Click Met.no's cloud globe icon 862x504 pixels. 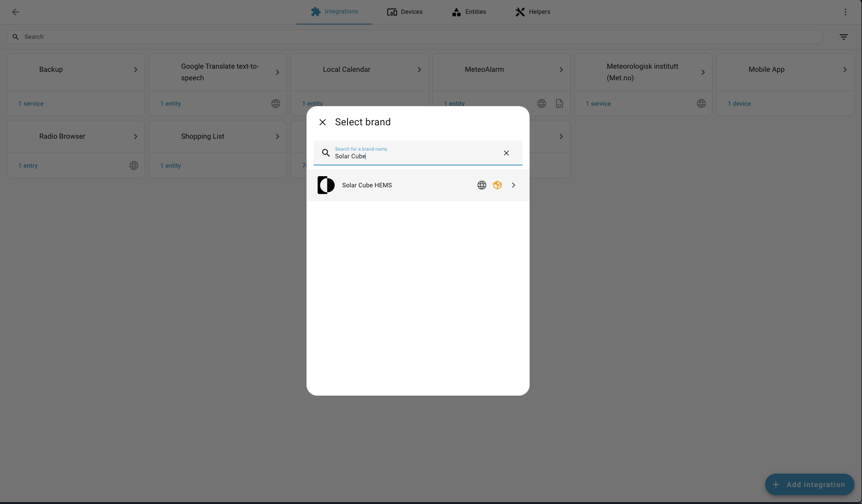point(701,103)
